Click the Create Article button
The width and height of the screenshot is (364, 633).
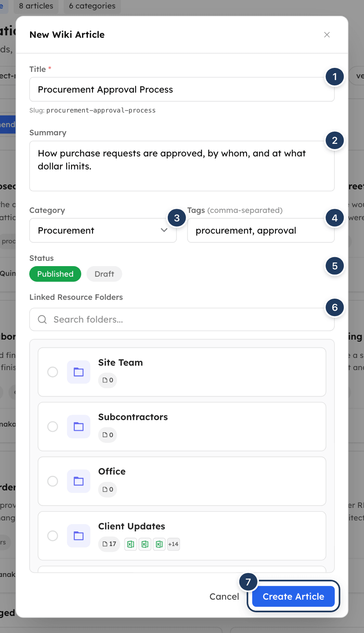[x=293, y=596]
